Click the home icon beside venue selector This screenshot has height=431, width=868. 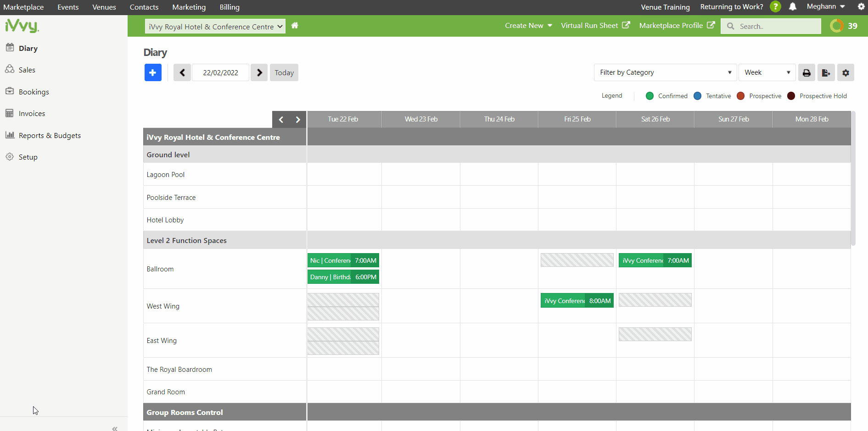pyautogui.click(x=295, y=26)
